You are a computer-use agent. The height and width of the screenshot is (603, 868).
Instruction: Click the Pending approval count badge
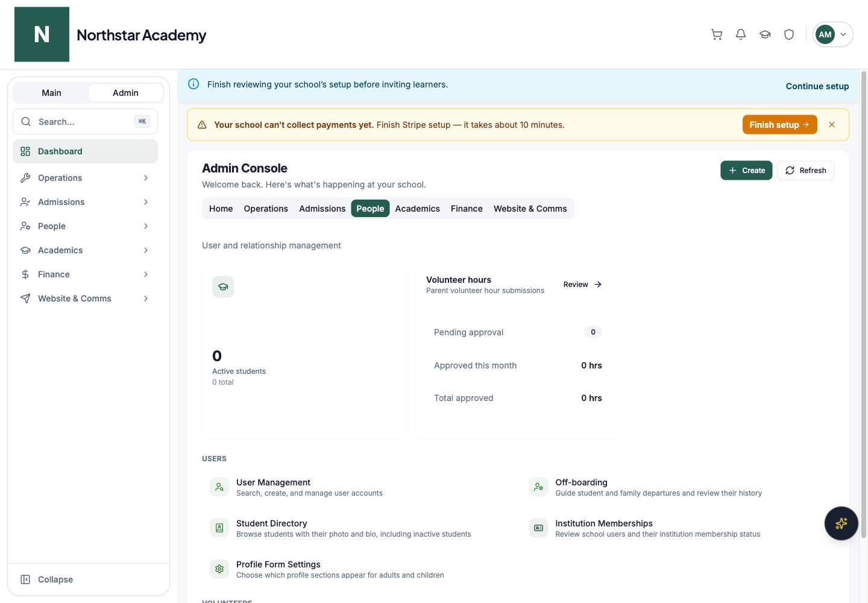click(x=593, y=332)
